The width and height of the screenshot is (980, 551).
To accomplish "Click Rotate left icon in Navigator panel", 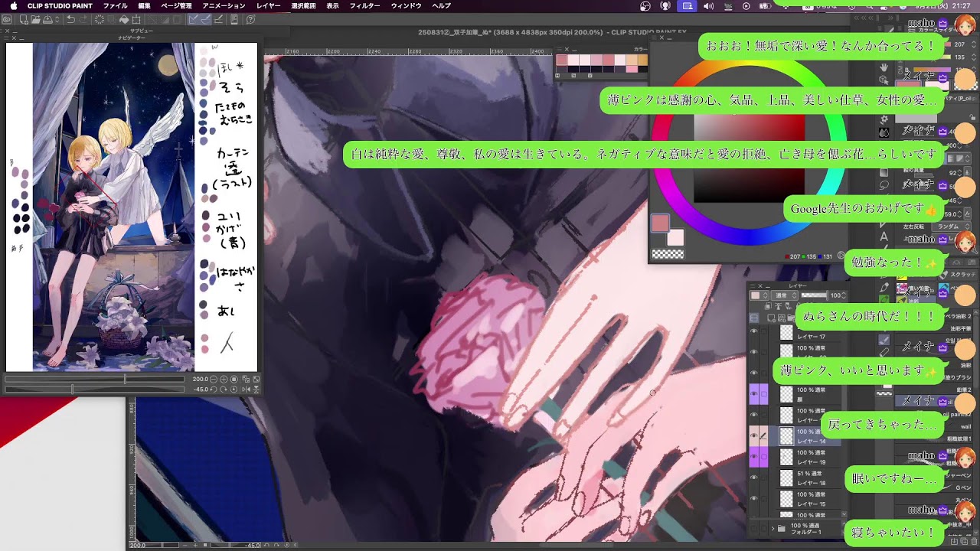I will coord(214,390).
